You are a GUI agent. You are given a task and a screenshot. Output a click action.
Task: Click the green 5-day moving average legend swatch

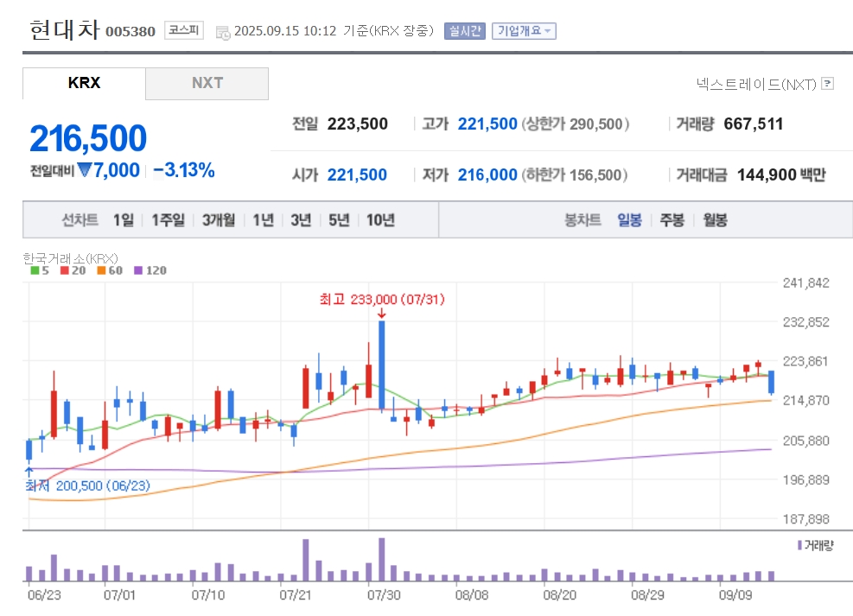pyautogui.click(x=35, y=270)
